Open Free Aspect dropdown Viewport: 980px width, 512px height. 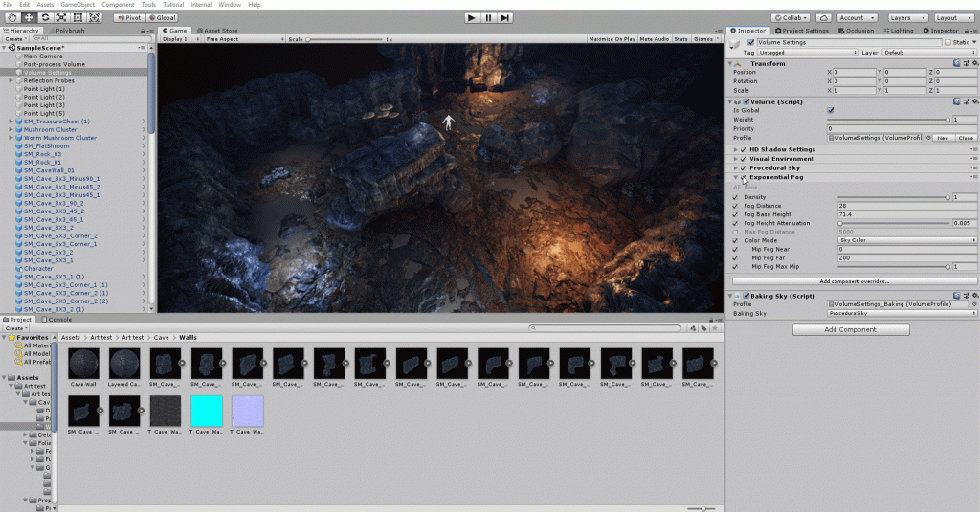[x=244, y=39]
